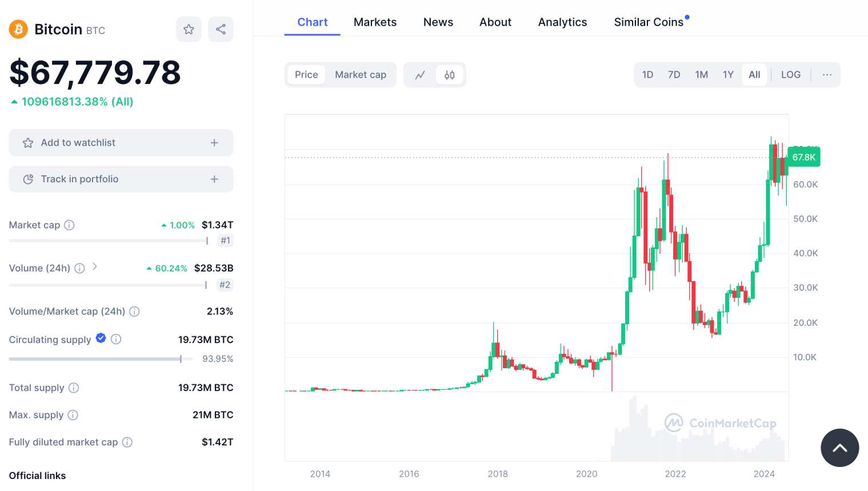This screenshot has height=491, width=868.
Task: Click the portfolio pie icon
Action: pyautogui.click(x=28, y=179)
